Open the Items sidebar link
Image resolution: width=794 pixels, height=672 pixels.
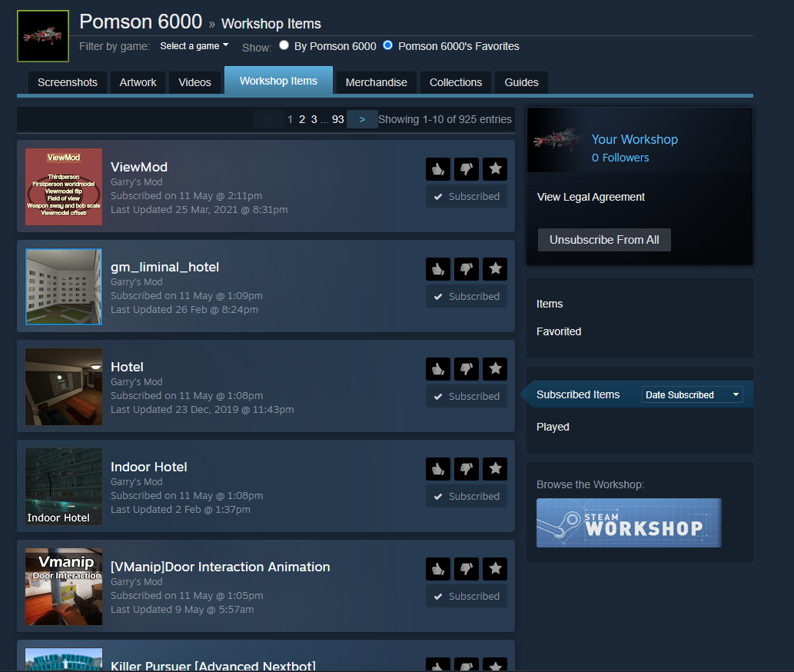click(550, 304)
